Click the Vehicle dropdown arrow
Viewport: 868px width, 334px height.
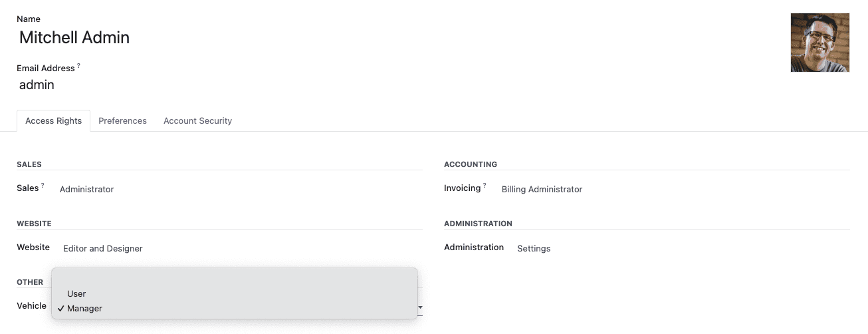[x=420, y=307]
